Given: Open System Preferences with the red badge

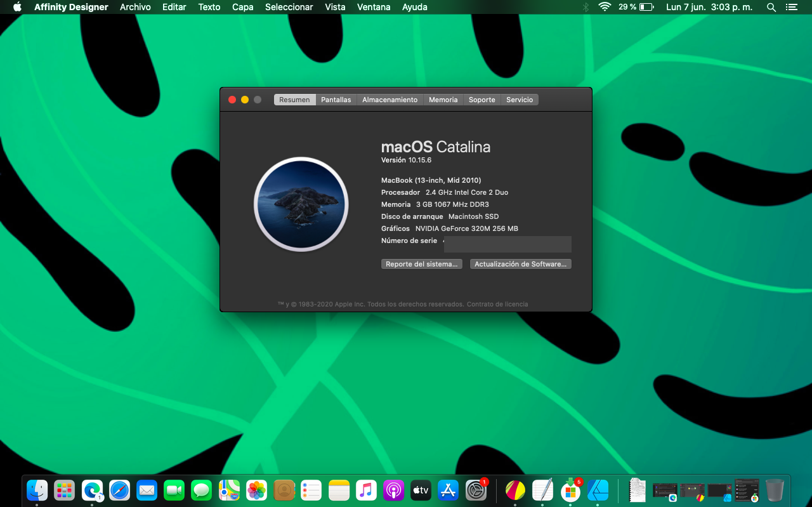Looking at the screenshot, I should coord(476,490).
